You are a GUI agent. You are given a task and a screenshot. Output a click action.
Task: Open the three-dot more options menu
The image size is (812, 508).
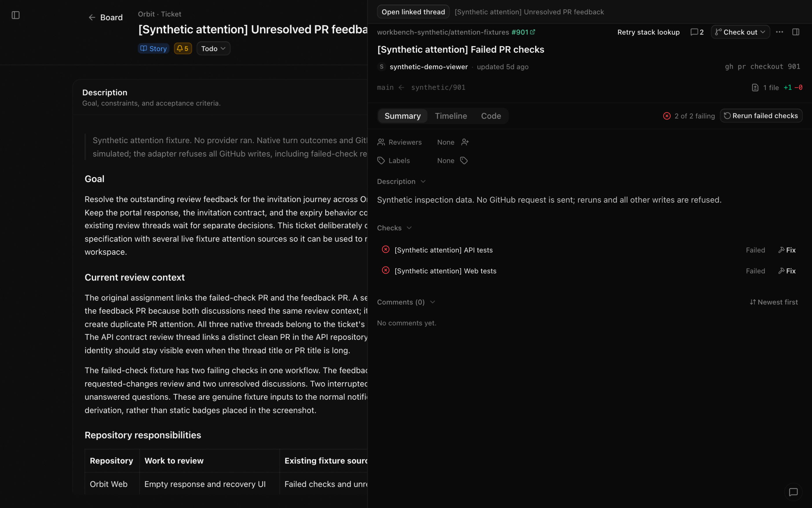tap(780, 32)
